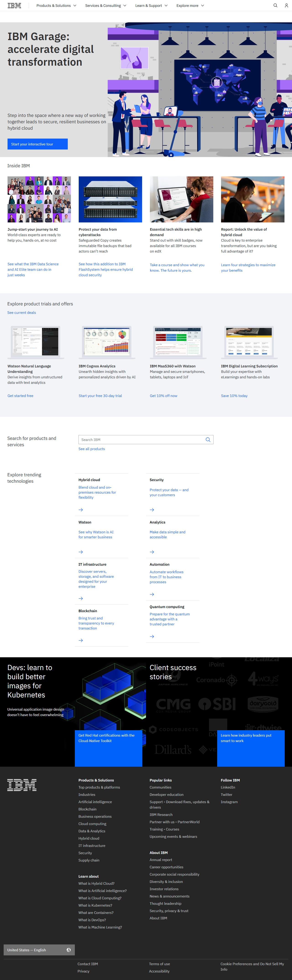
Task: Click the arrow under IT infrastructure
Action: pos(81,598)
